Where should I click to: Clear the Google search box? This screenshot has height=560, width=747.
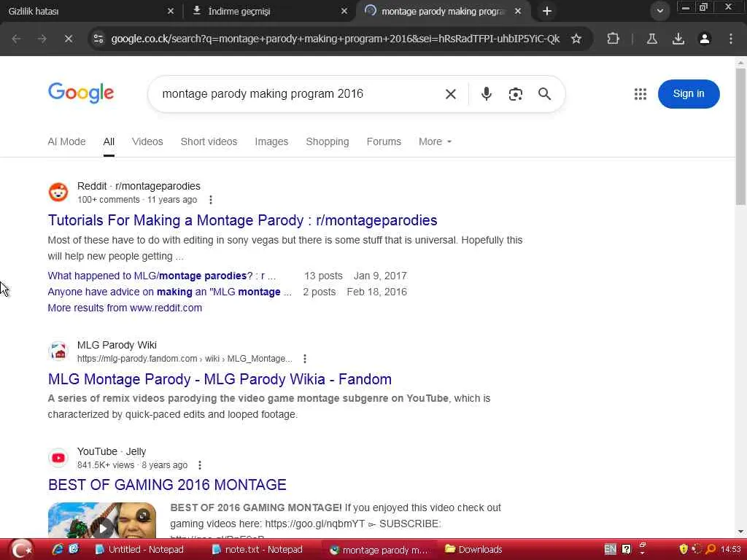pyautogui.click(x=451, y=94)
